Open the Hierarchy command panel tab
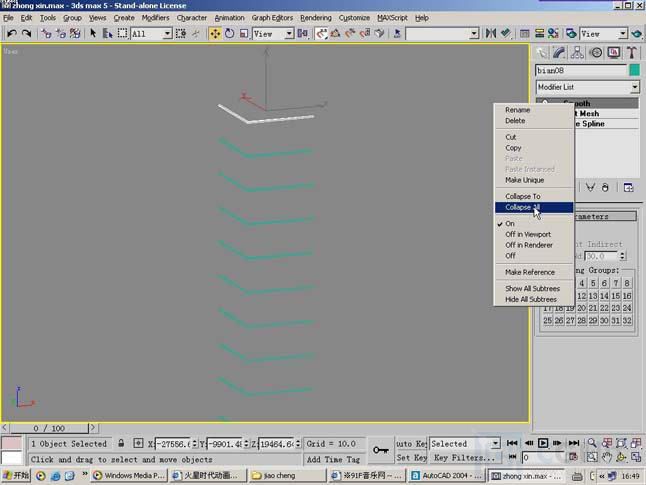 (x=577, y=53)
